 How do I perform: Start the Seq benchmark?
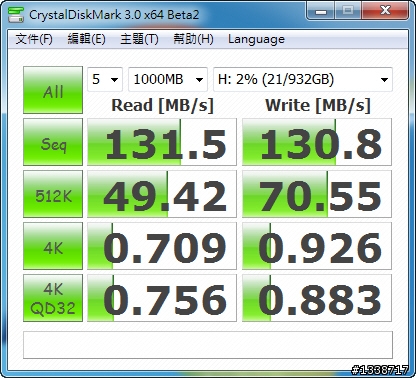[53, 142]
